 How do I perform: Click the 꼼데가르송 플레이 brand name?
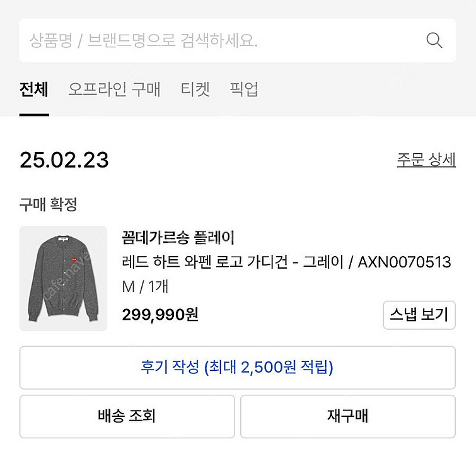178,238
